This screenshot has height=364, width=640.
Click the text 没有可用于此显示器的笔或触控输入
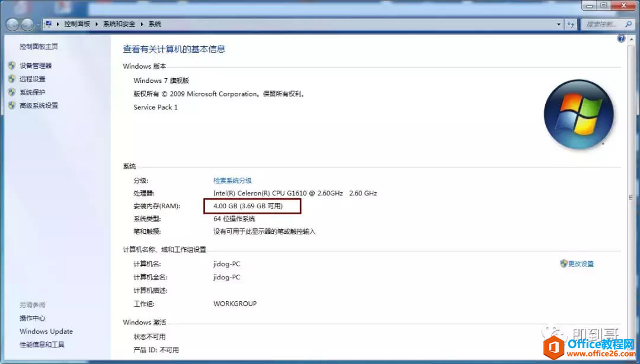tap(264, 231)
